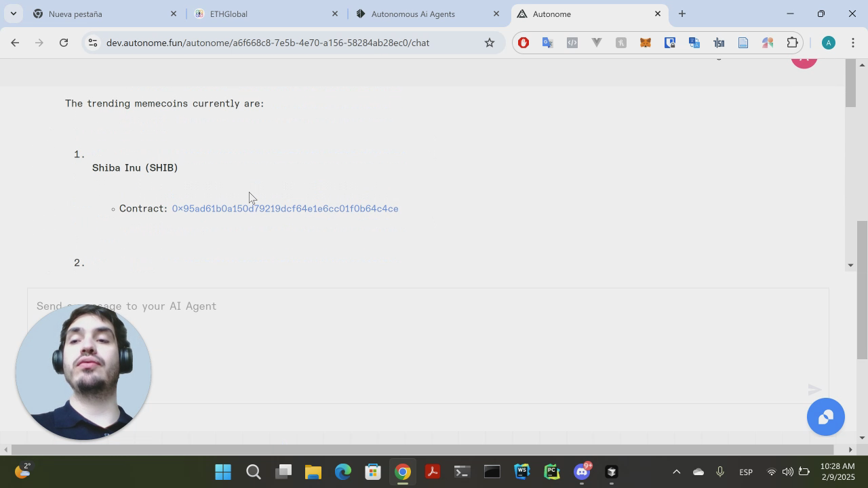Viewport: 868px width, 488px height.
Task: Send the message with the paper-plane icon
Action: click(814, 390)
